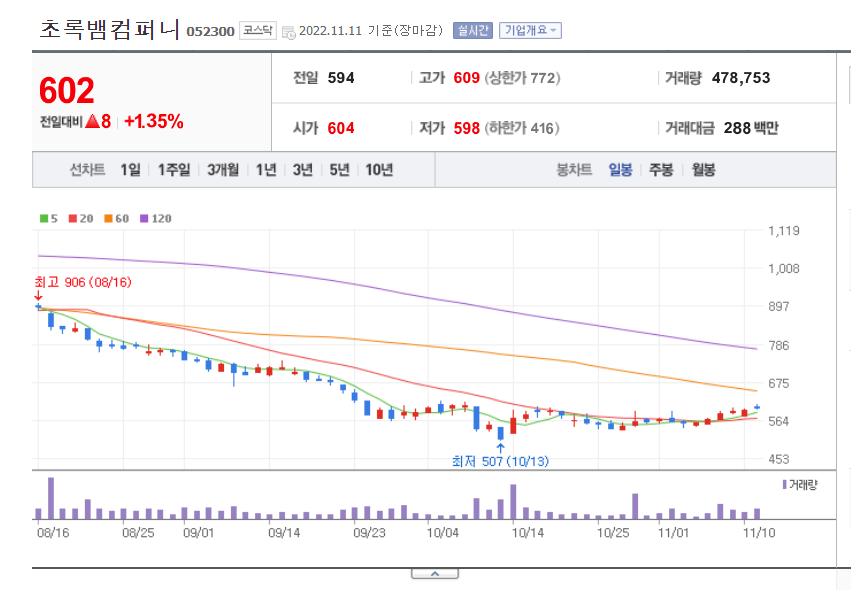Click the green 5-day moving average legend
Screen dimensions: 851x590
click(x=49, y=218)
